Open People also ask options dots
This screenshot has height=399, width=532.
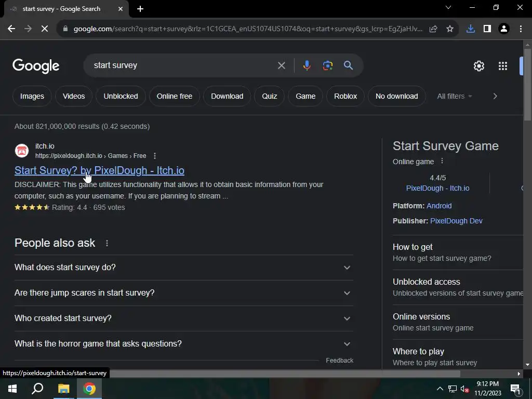pos(107,243)
